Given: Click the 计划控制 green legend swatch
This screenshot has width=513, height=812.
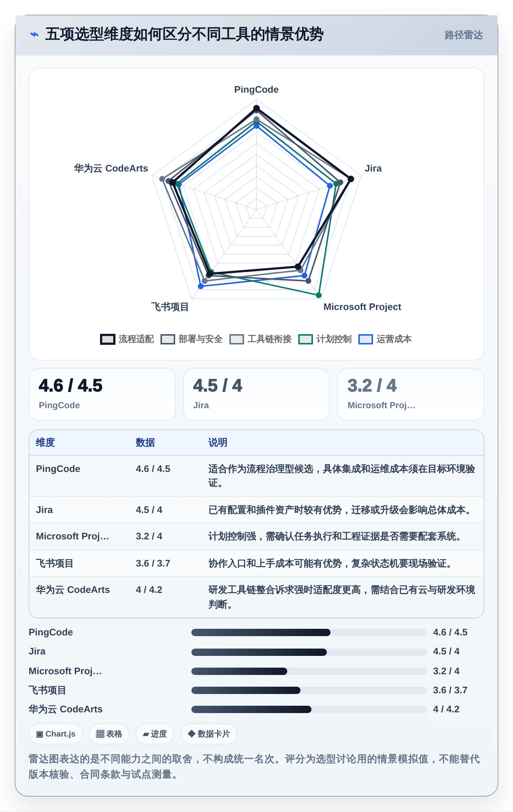Looking at the screenshot, I should (306, 339).
